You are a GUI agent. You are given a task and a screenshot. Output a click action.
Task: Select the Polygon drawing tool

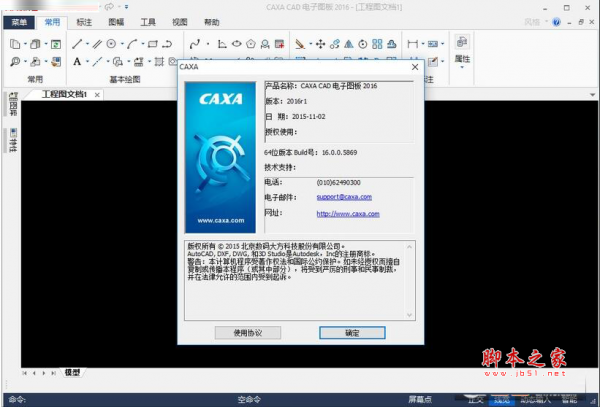click(251, 44)
